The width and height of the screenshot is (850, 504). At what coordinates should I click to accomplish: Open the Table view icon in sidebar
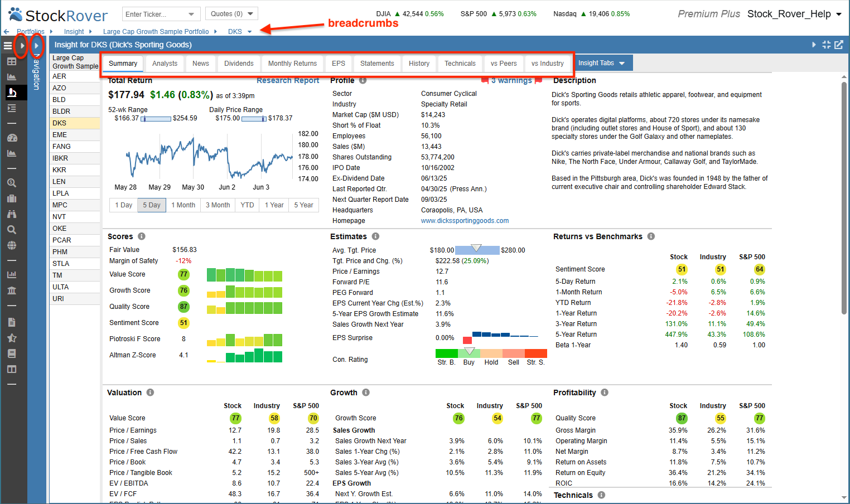coord(11,61)
